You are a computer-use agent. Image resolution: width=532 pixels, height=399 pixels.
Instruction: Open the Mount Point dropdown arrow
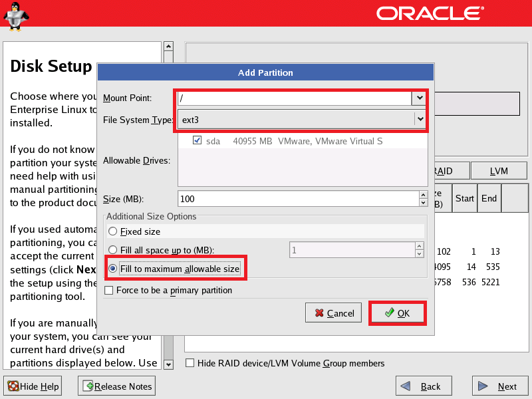420,98
